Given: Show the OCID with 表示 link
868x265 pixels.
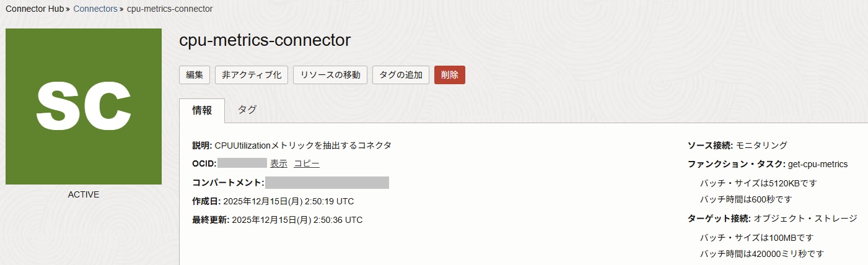Looking at the screenshot, I should 279,163.
